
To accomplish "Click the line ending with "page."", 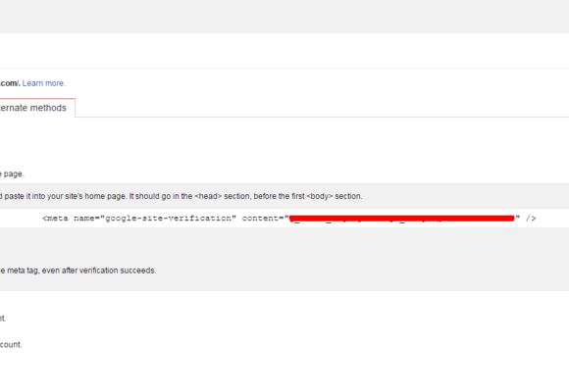I will (12, 174).
